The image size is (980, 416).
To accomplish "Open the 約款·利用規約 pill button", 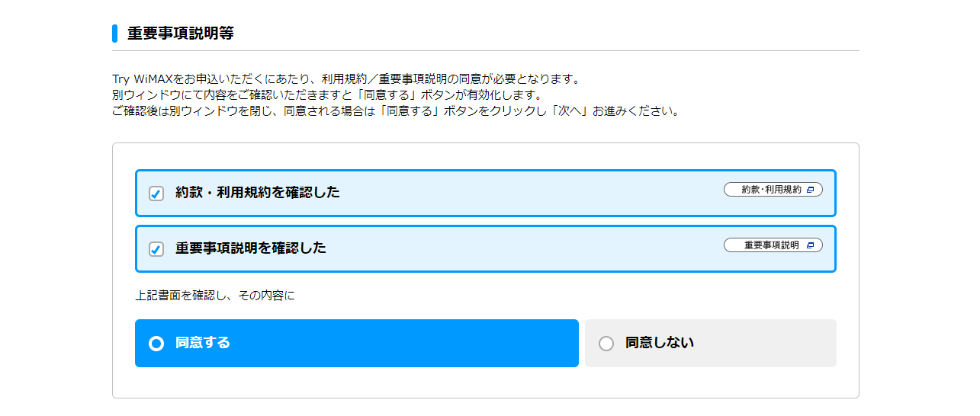I will click(x=770, y=190).
